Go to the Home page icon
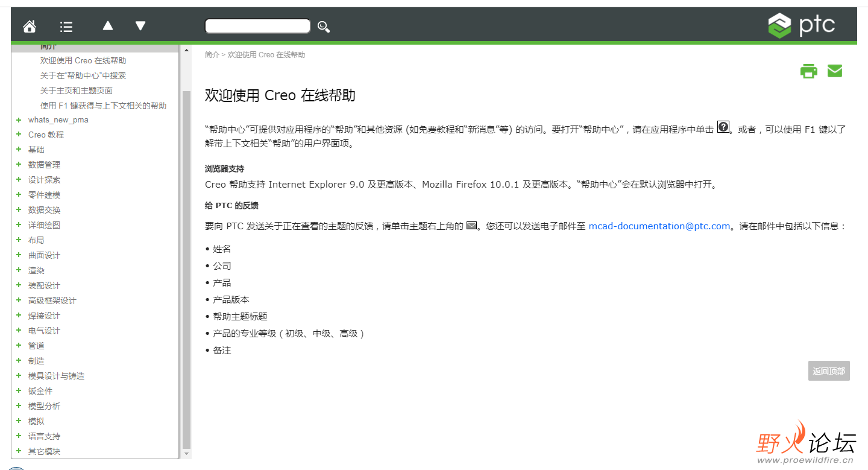This screenshot has width=868, height=470. point(29,26)
